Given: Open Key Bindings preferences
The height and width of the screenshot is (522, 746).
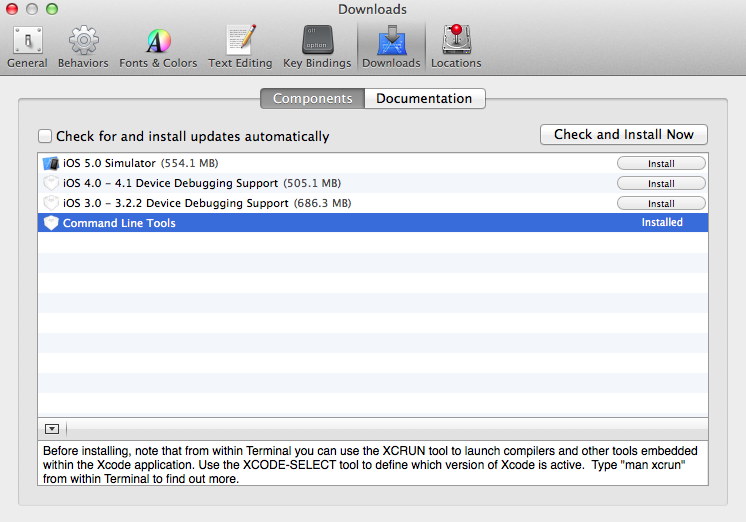Looking at the screenshot, I should tap(317, 48).
